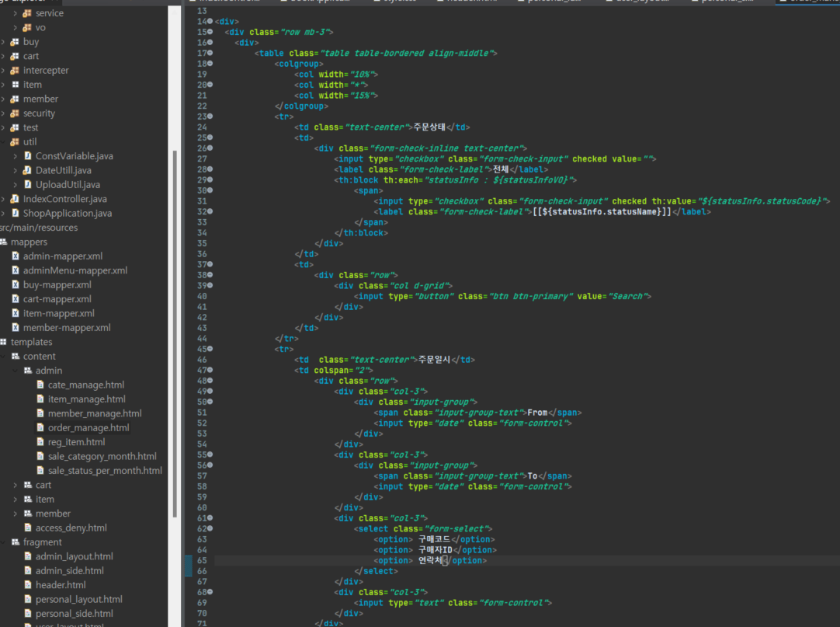Select admin_side.html in fragment folder

click(x=70, y=571)
